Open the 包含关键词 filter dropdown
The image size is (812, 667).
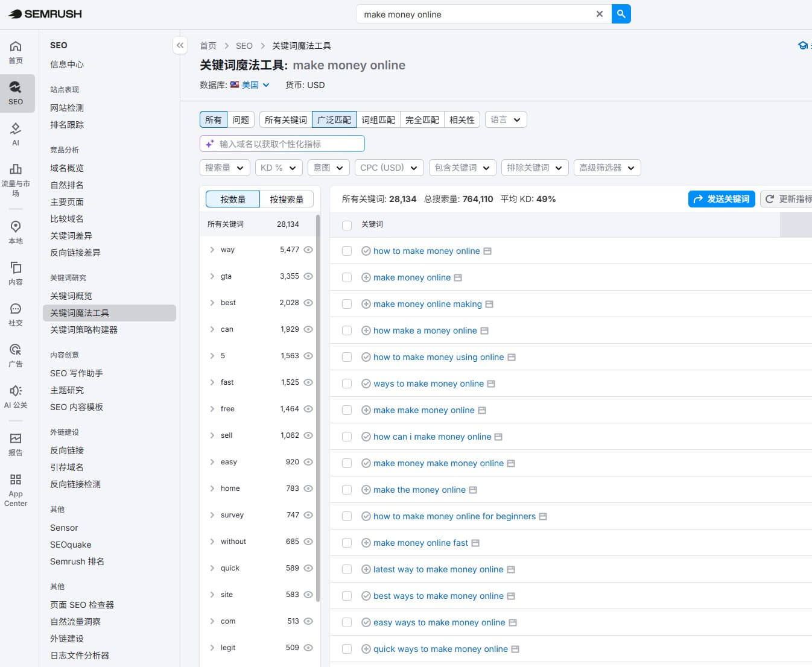[462, 168]
